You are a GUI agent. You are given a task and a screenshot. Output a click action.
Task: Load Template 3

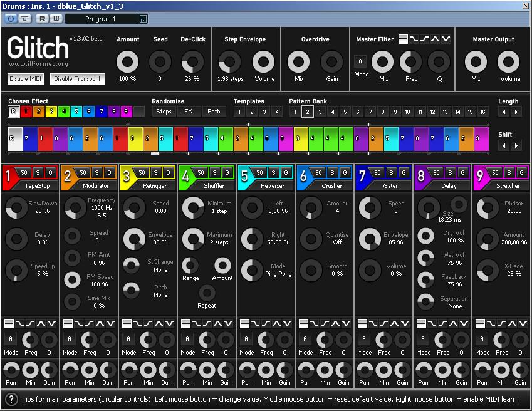click(x=264, y=112)
